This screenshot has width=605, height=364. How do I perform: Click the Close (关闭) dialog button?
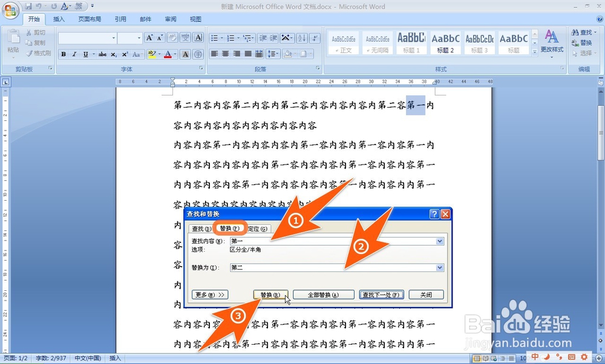426,294
